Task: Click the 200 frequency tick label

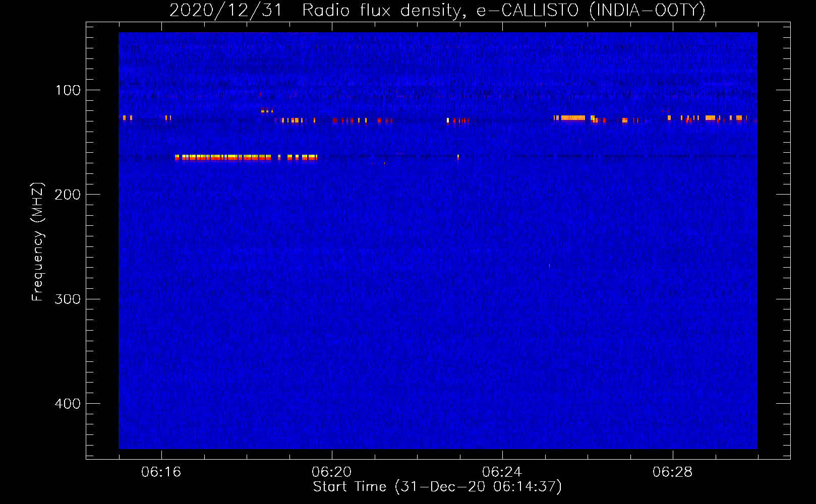Action: [x=68, y=195]
